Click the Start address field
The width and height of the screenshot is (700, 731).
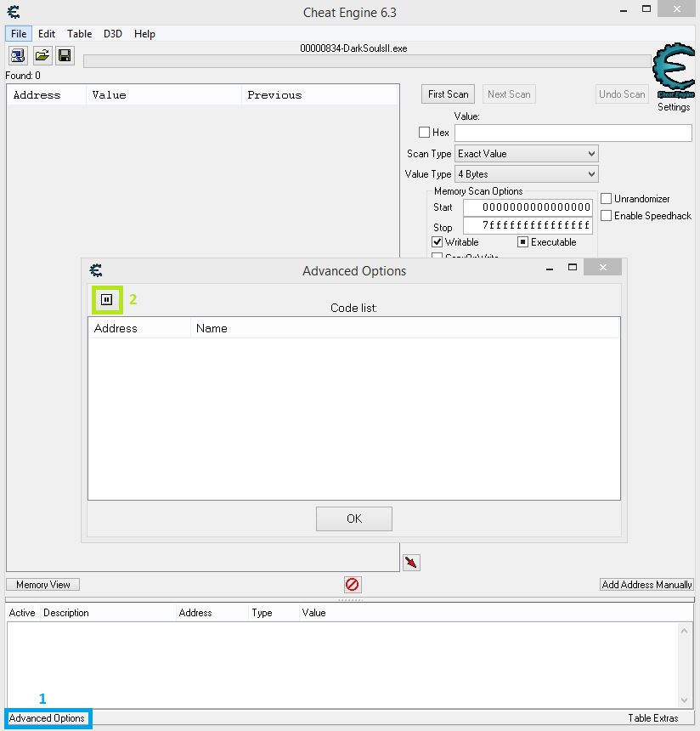click(528, 207)
